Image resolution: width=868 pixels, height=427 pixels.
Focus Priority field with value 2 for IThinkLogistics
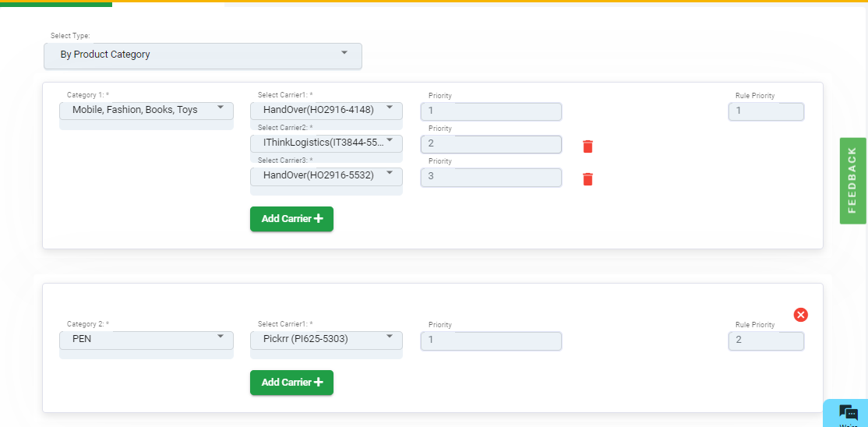click(491, 145)
